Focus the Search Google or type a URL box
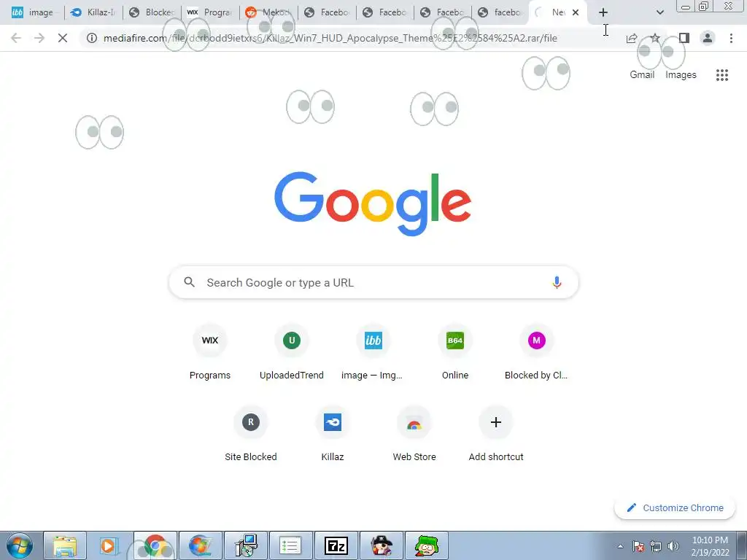 point(374,282)
